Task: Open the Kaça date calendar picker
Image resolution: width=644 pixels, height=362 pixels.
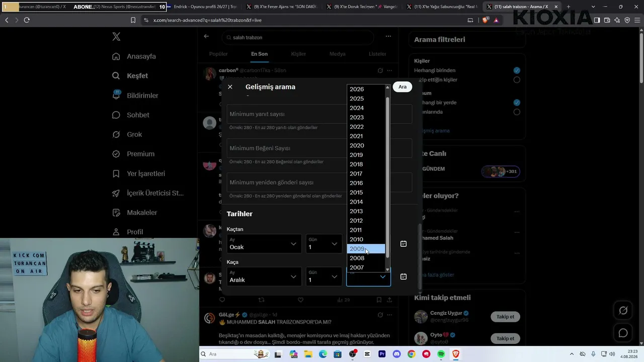Action: [404, 277]
